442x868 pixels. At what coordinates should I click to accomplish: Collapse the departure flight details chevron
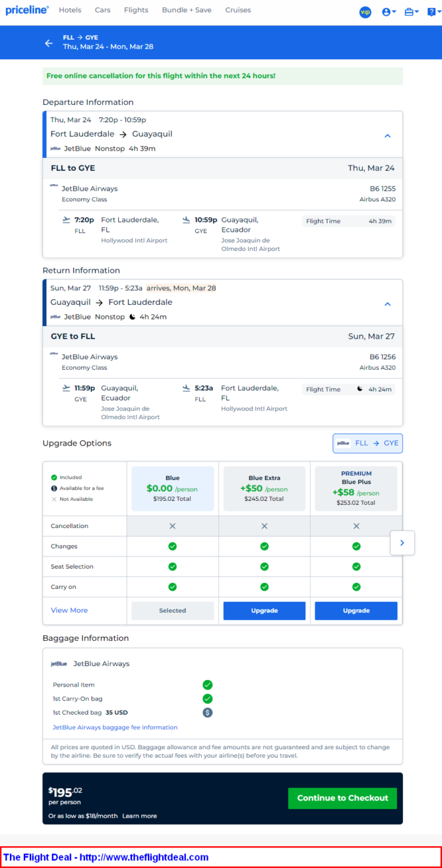click(388, 135)
